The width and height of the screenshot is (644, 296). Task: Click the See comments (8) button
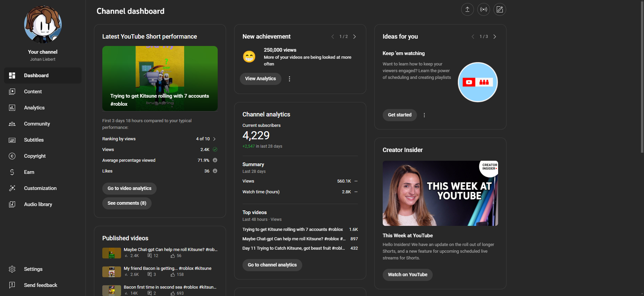point(127,203)
